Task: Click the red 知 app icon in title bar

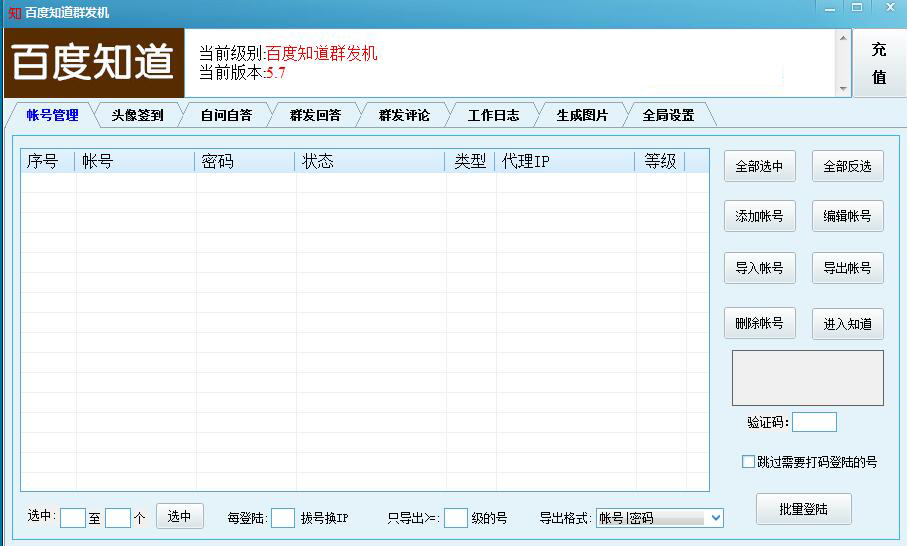Action: click(x=14, y=13)
